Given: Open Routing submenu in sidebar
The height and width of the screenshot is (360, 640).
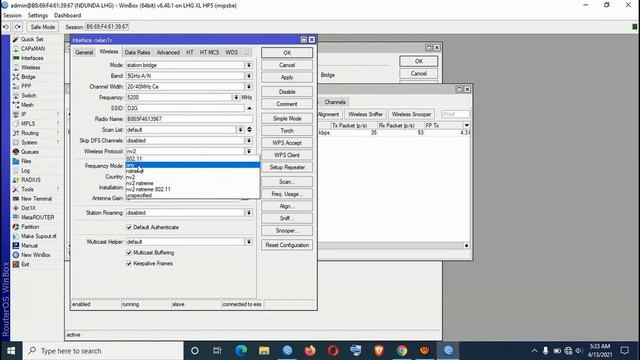Looking at the screenshot, I should (x=30, y=133).
